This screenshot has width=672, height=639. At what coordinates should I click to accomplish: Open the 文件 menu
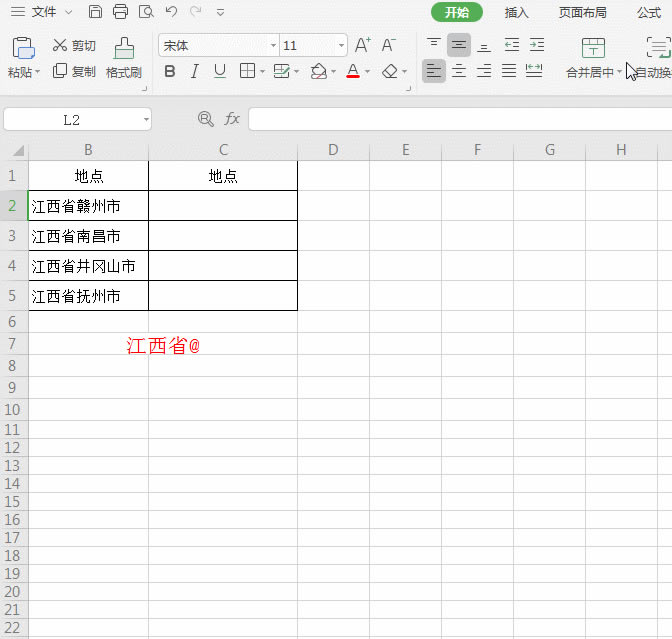click(x=43, y=12)
